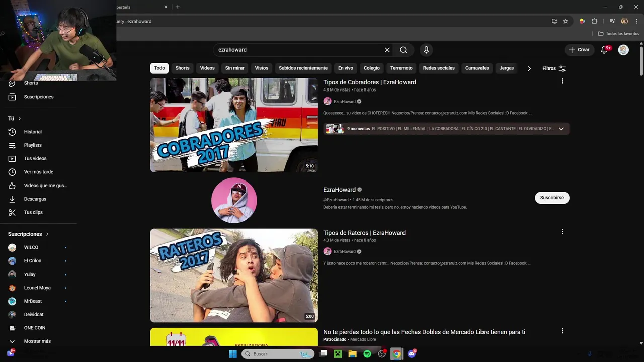This screenshot has height=362, width=644.
Task: Open the Tipos de Rateros video title
Action: coord(364,233)
